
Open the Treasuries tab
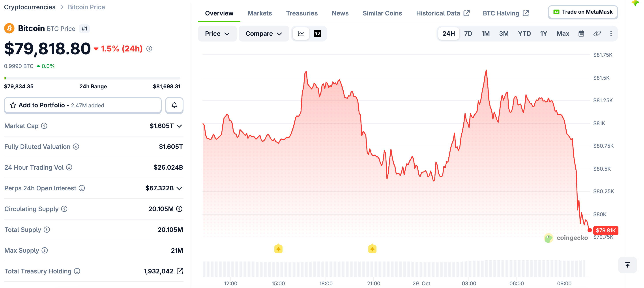302,13
